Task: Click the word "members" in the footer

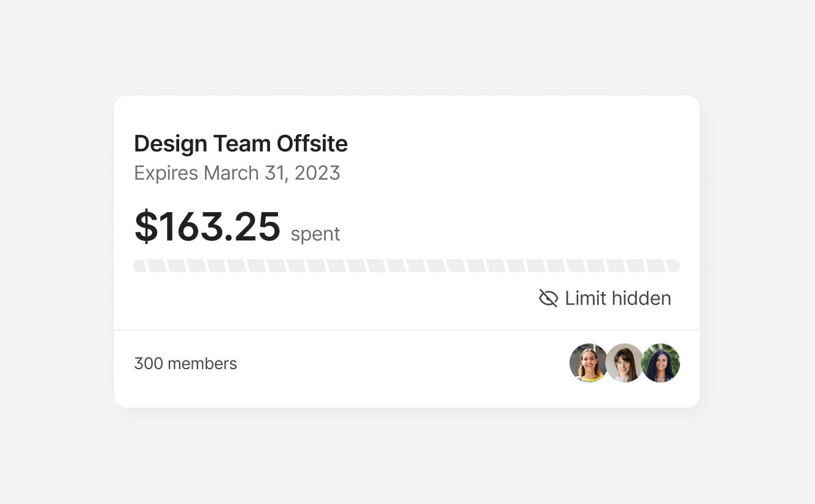Action: (202, 364)
